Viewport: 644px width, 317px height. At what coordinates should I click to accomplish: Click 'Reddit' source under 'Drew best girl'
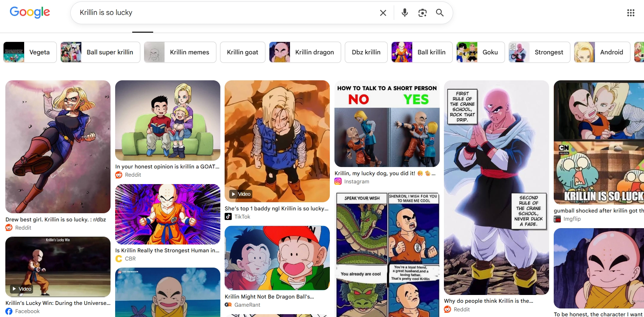[23, 228]
